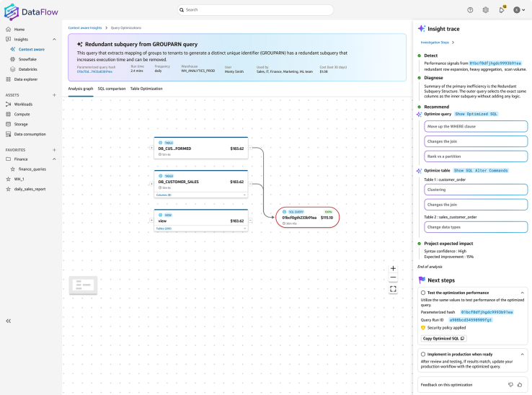The height and width of the screenshot is (395, 532).
Task: Give thumbs up feedback
Action: 520,384
